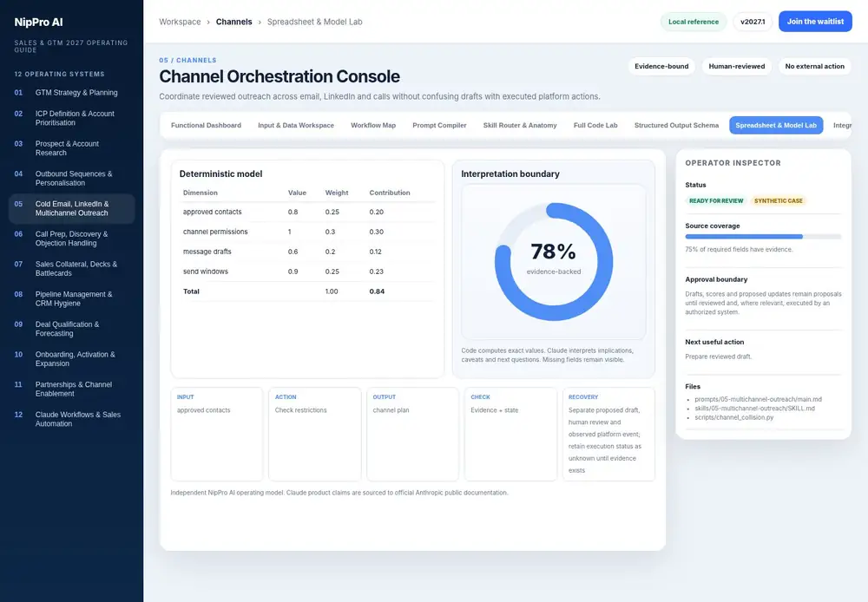Image resolution: width=868 pixels, height=602 pixels.
Task: Click the CHECK Evidence + state card
Action: click(510, 434)
